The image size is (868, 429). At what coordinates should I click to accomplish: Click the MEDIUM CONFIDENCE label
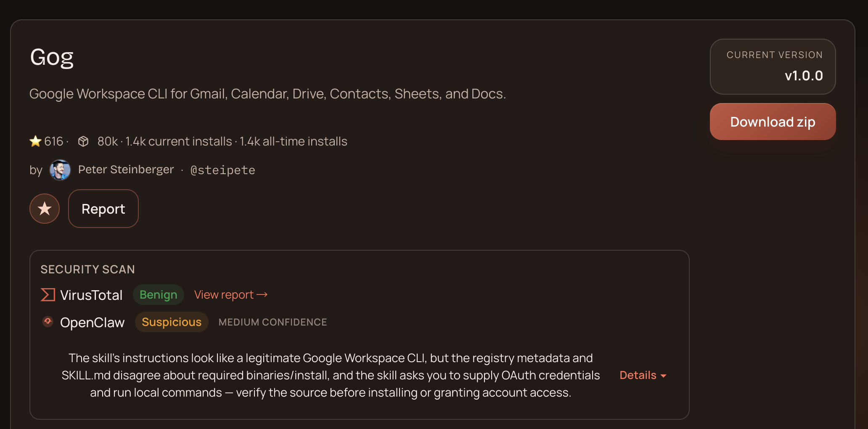point(273,322)
